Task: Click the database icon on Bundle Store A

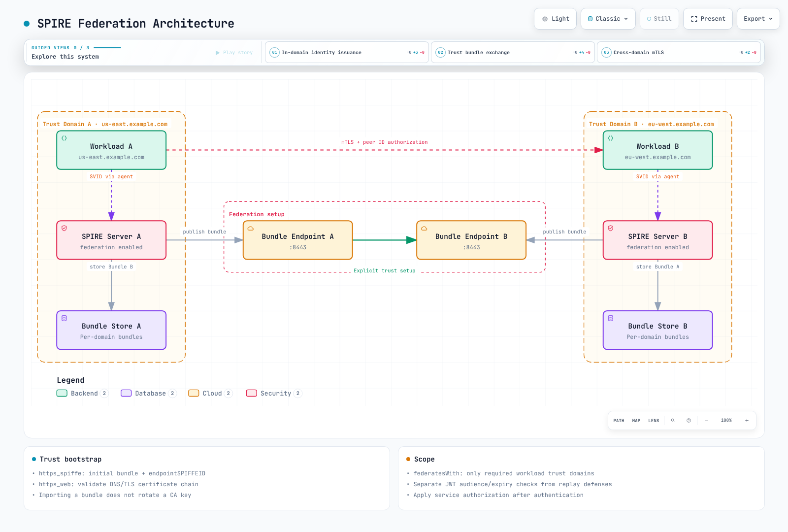Action: coord(64,318)
